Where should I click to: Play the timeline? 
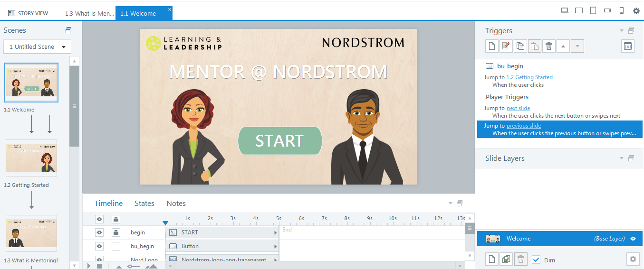(89, 266)
